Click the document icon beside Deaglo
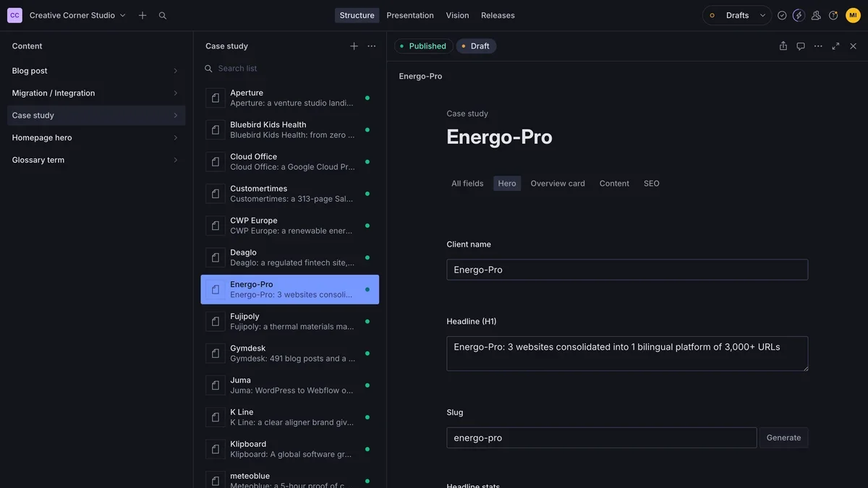 click(x=216, y=257)
